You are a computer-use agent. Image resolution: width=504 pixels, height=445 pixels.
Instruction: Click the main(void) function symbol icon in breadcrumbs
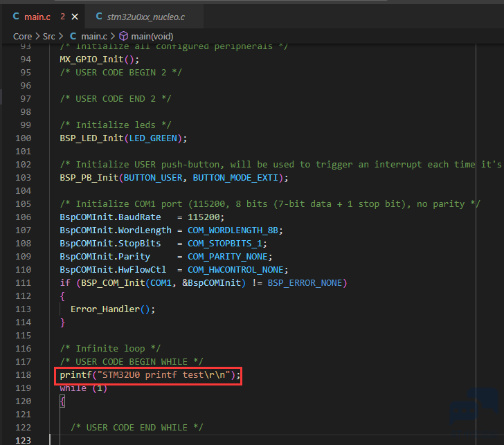[124, 36]
